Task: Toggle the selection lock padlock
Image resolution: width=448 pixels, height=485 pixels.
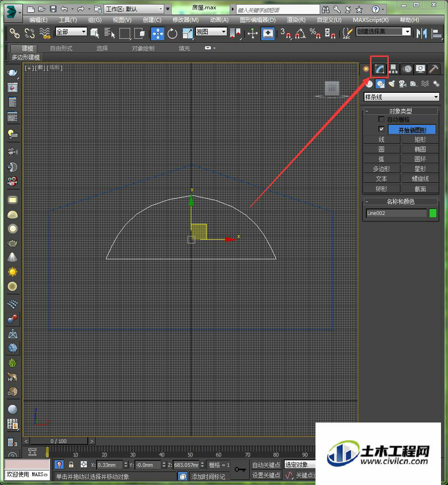Action: point(71,464)
